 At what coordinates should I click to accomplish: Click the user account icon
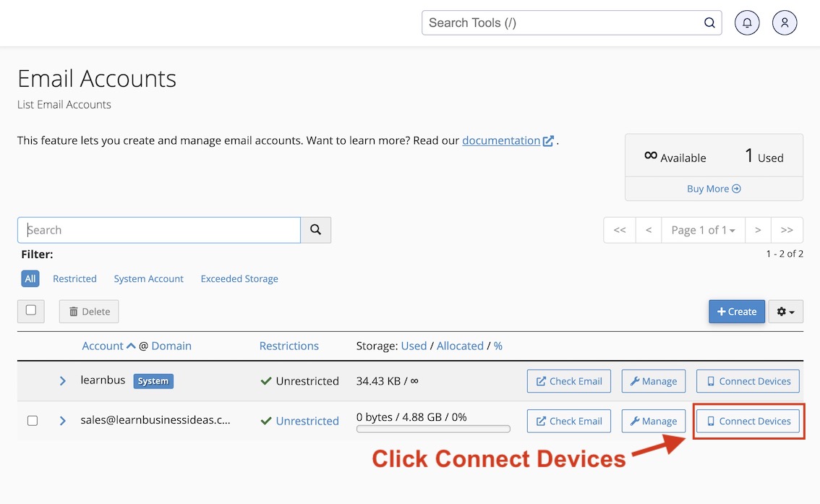785,22
